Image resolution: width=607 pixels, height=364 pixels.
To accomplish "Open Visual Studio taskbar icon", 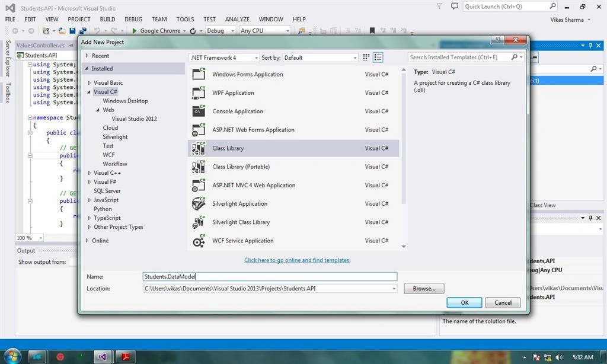I will click(102, 357).
